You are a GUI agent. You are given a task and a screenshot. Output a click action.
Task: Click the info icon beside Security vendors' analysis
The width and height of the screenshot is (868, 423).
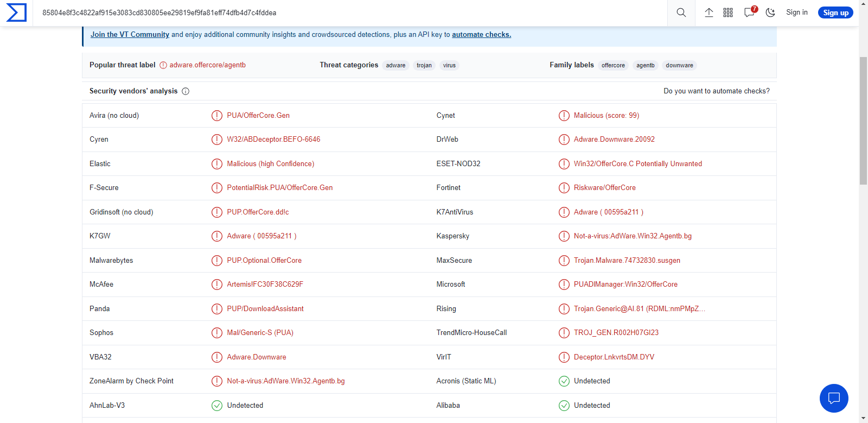pyautogui.click(x=186, y=91)
